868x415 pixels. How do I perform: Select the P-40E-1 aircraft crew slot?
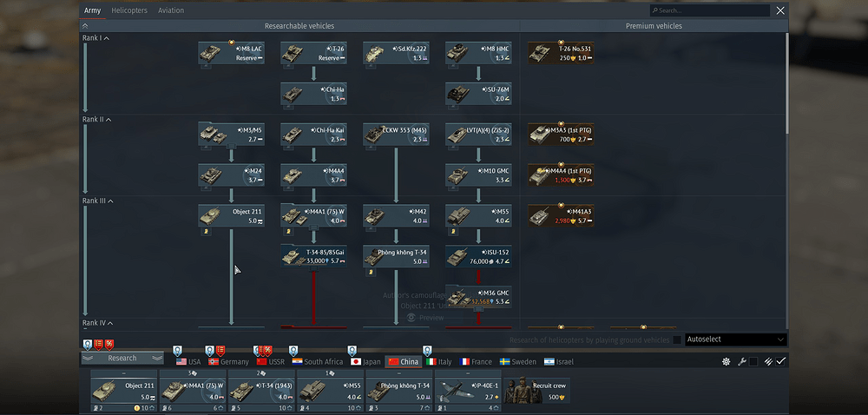pyautogui.click(x=468, y=392)
